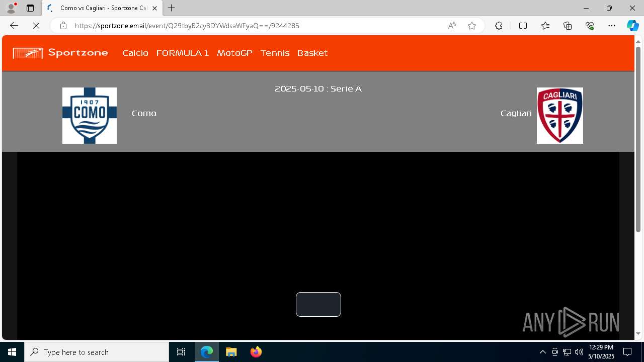Click the rounded button in video player

click(318, 304)
